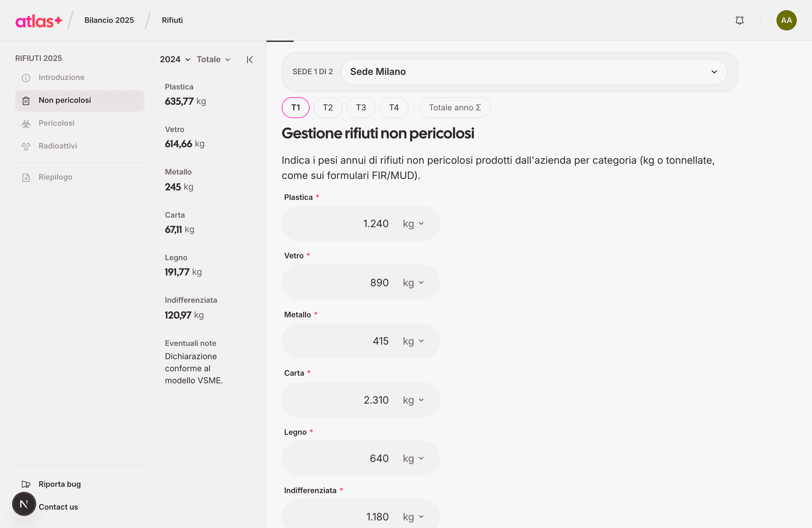This screenshot has width=812, height=528.
Task: Collapse the previous-year comparison panel
Action: click(250, 60)
